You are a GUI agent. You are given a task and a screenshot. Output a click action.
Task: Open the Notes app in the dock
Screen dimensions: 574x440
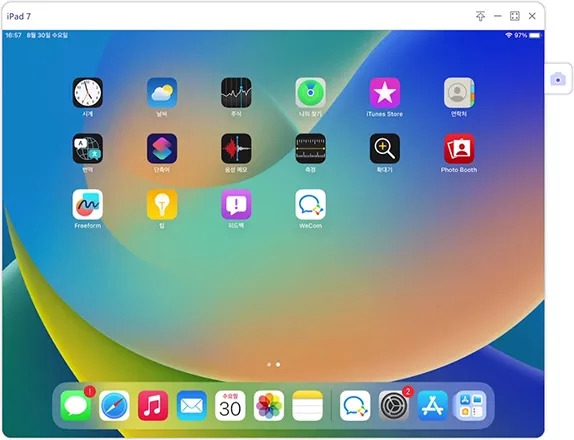308,406
